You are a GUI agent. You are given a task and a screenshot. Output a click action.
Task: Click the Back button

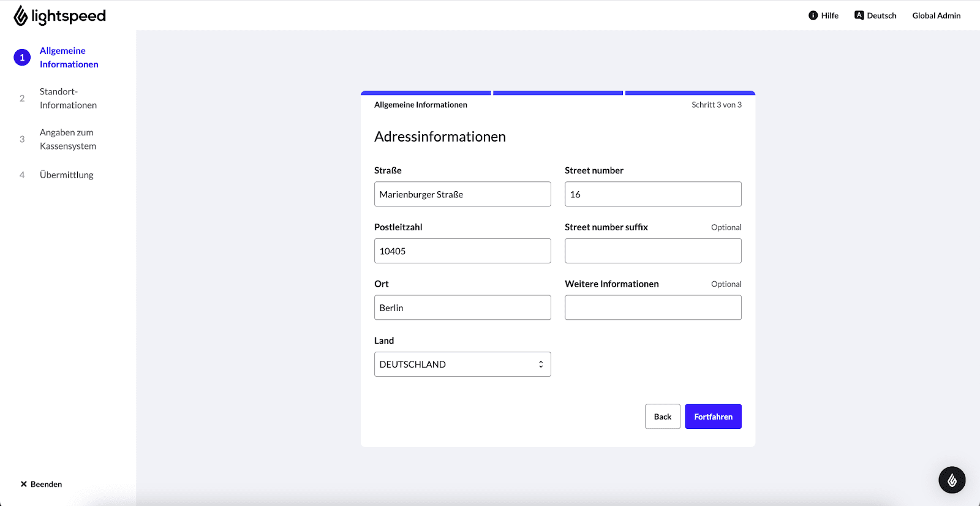662,417
